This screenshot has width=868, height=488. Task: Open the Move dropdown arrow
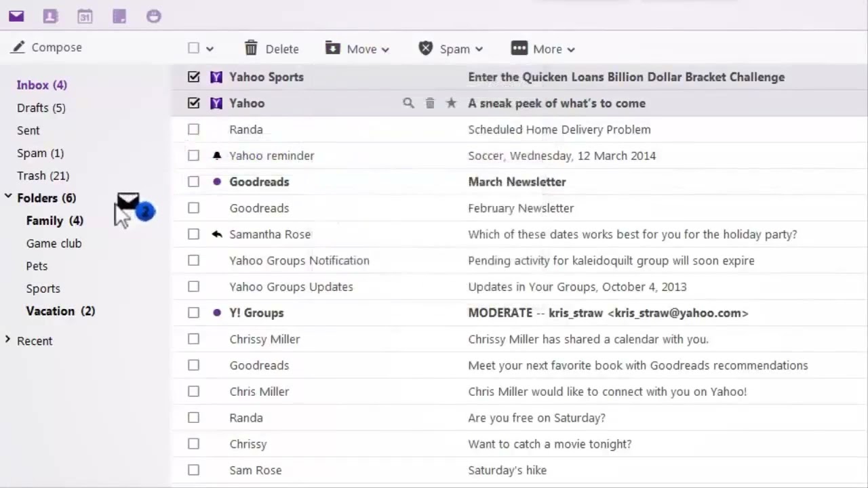click(x=385, y=49)
